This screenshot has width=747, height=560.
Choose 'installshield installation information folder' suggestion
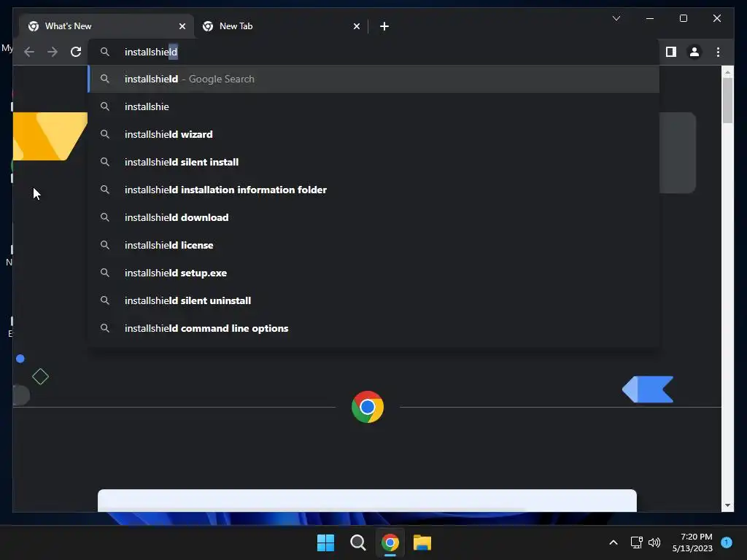pyautogui.click(x=373, y=190)
